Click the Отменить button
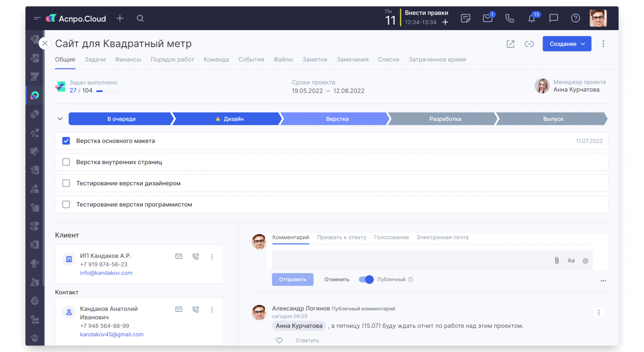This screenshot has width=644, height=352. point(337,280)
